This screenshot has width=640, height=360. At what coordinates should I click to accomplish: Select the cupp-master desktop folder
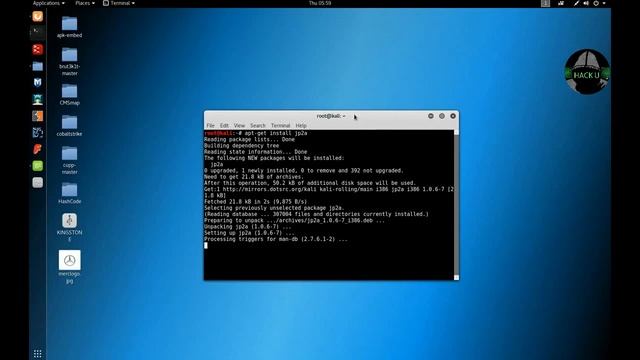click(x=69, y=160)
